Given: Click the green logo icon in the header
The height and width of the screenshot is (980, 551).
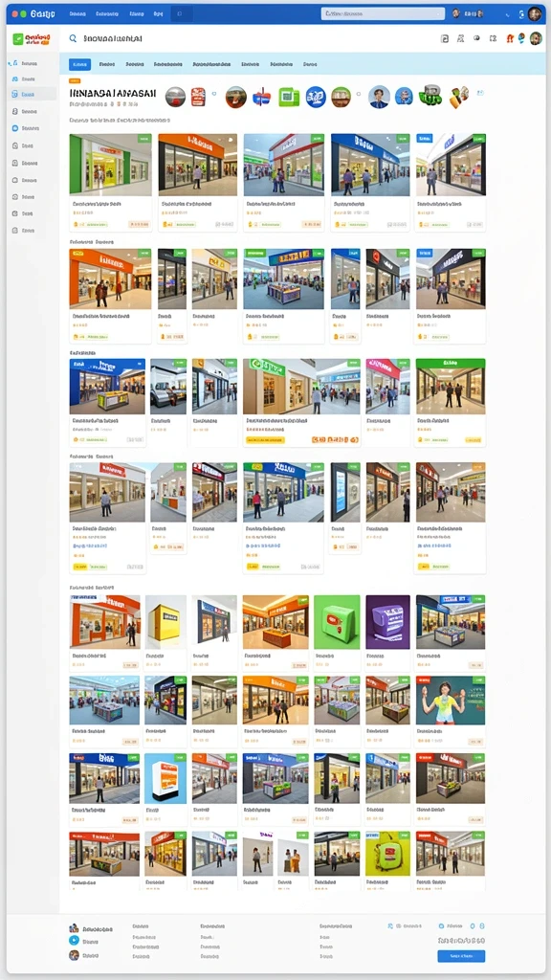Looking at the screenshot, I should pos(17,38).
